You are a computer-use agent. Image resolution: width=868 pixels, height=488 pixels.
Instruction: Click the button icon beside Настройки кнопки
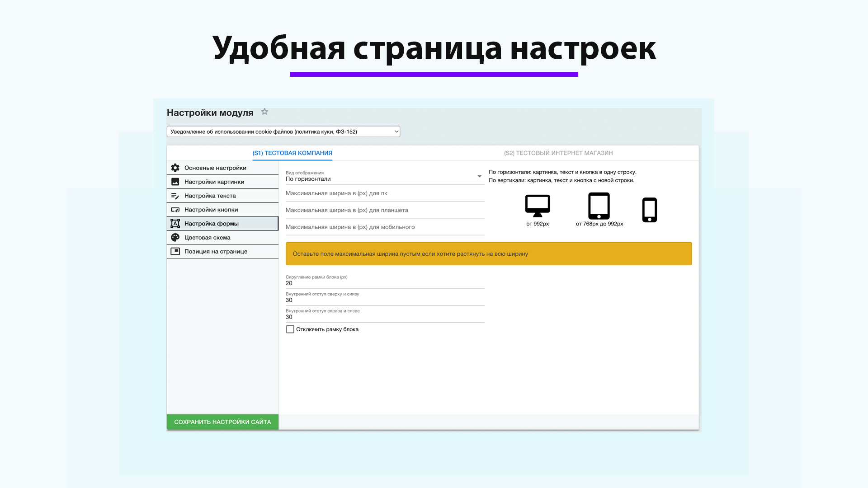point(175,209)
